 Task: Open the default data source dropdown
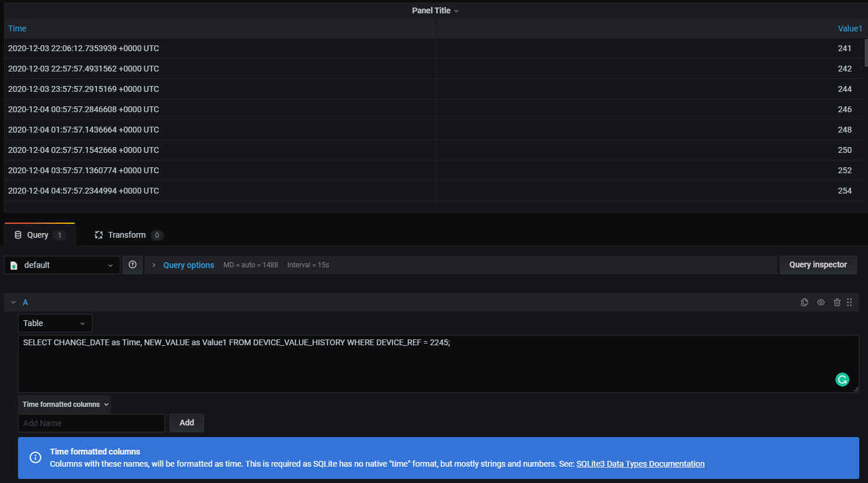pos(62,265)
